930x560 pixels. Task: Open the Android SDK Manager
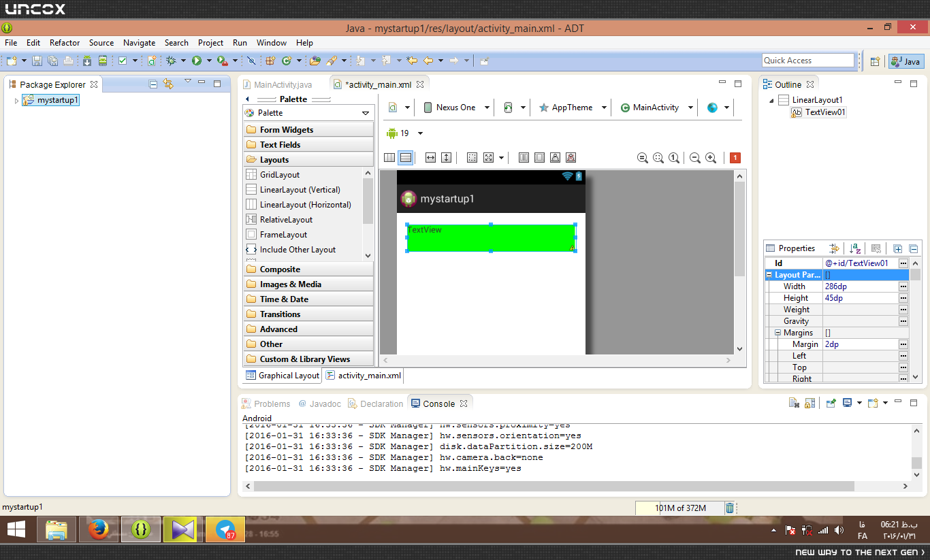point(87,61)
